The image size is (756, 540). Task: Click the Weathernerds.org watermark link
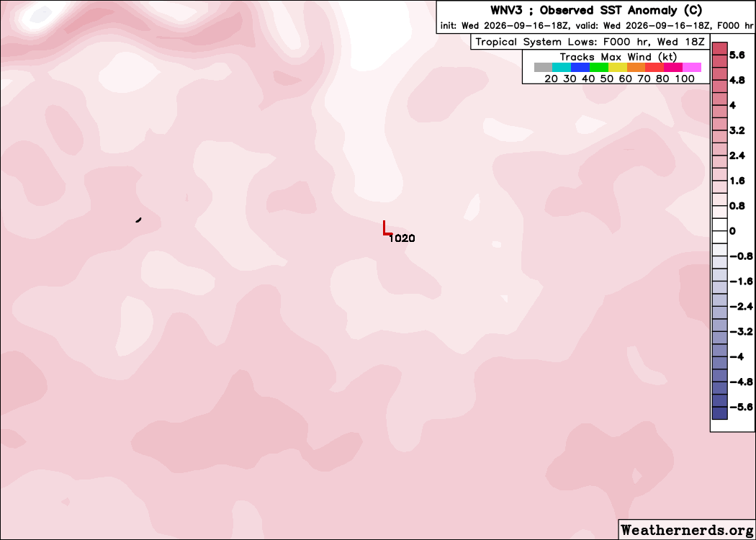tap(687, 529)
